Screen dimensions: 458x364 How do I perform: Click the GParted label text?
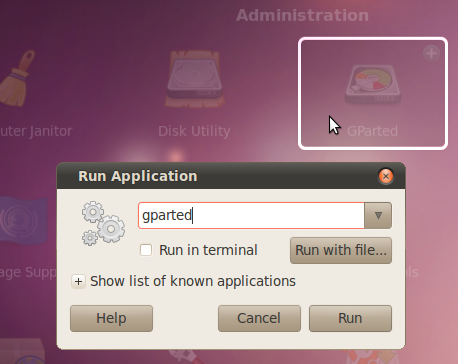[x=373, y=131]
